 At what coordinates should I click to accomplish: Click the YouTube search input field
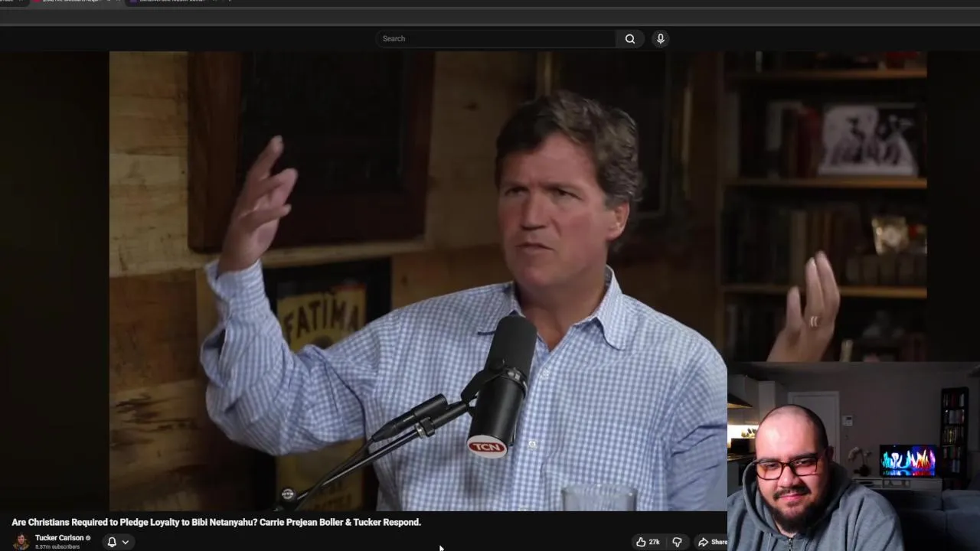click(495, 38)
